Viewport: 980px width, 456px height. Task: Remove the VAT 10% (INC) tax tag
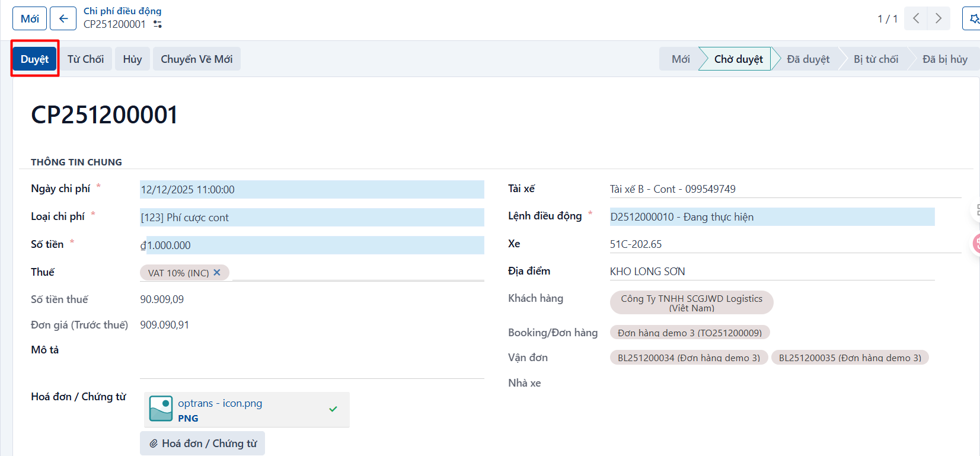click(217, 272)
